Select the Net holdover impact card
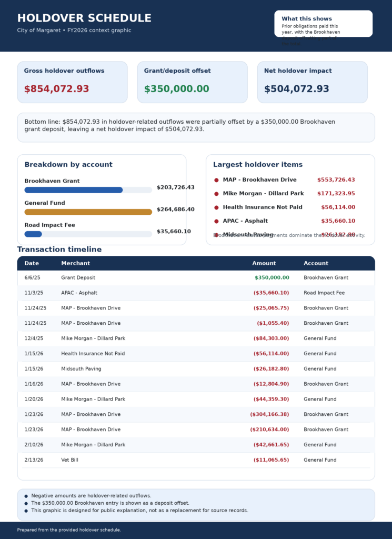Screen dimensions: 392x539 point(312,82)
